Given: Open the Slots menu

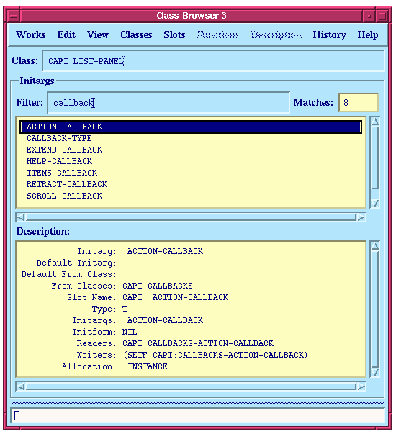Looking at the screenshot, I should [174, 35].
